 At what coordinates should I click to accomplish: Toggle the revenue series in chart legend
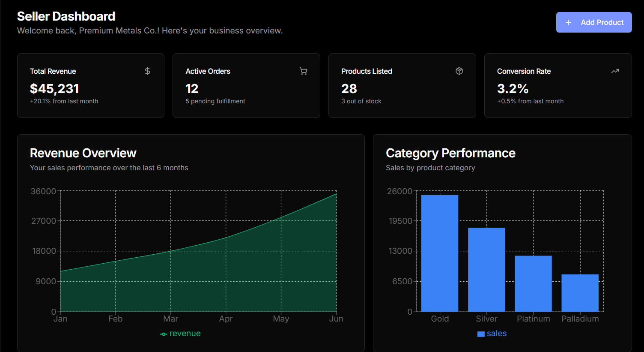point(180,333)
